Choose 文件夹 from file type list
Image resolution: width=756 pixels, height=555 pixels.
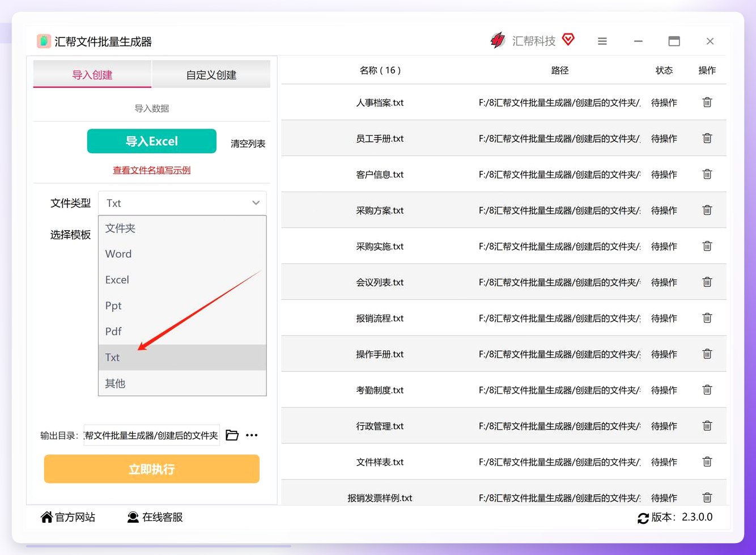click(x=182, y=228)
